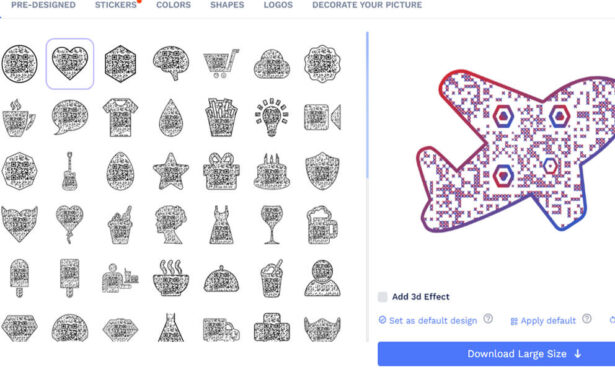Screen dimensions: 615x372
Task: Pick the wine glass QR shape
Action: 271,224
